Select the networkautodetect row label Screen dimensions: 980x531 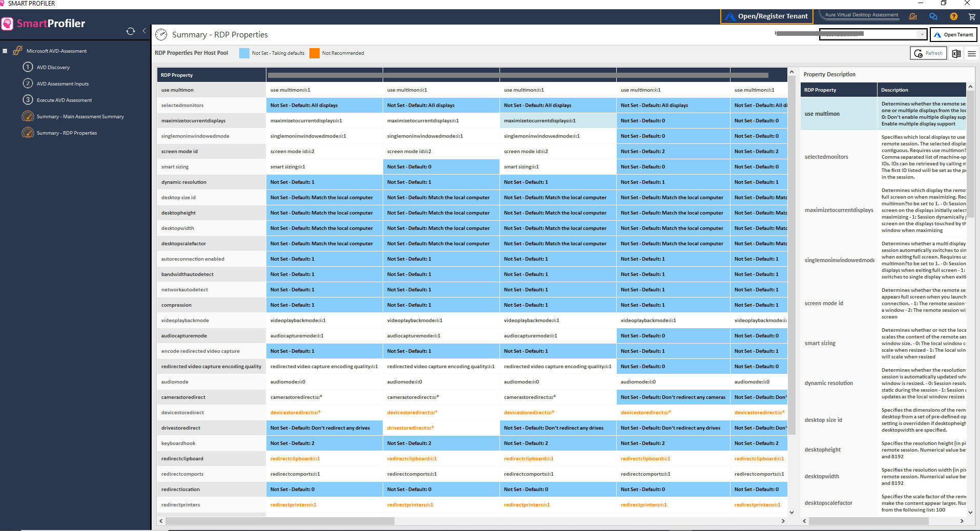211,289
